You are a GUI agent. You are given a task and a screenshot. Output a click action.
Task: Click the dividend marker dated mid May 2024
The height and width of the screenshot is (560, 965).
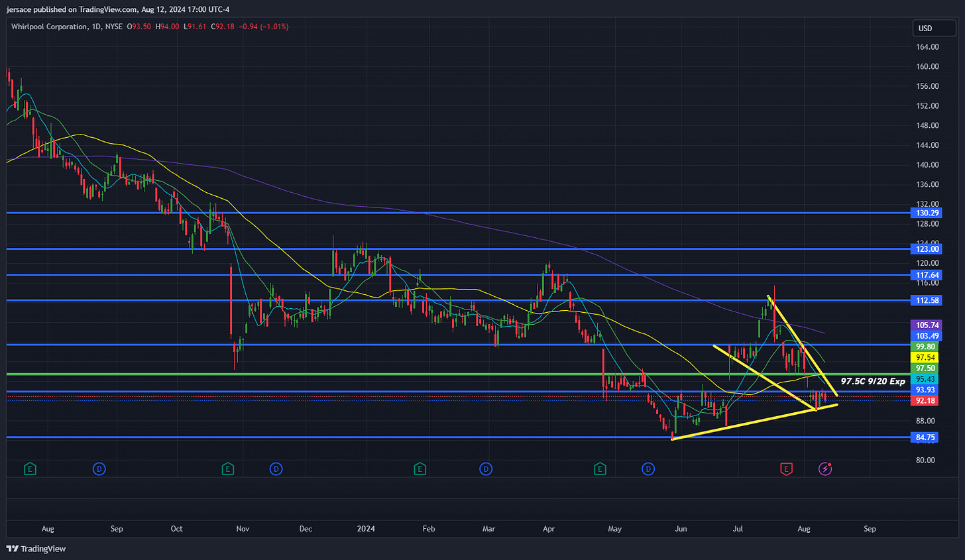point(648,469)
